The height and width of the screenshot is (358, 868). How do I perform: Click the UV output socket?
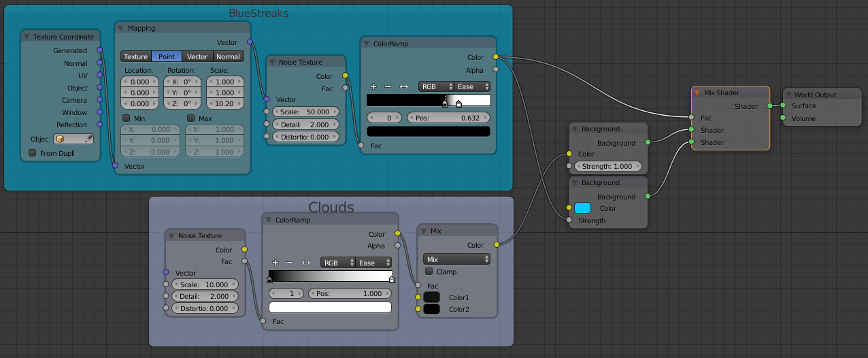click(99, 76)
